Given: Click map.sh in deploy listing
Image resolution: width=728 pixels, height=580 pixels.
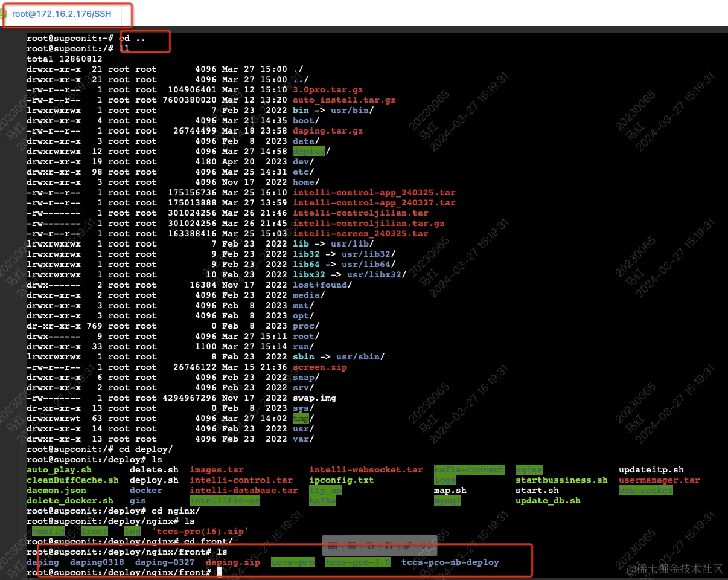Looking at the screenshot, I should click(x=450, y=490).
